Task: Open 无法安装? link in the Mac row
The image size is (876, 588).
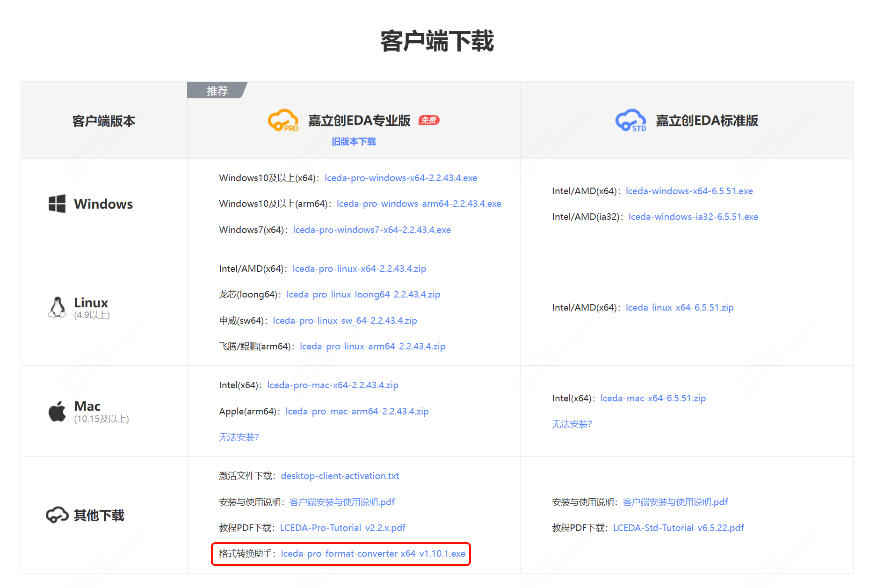Action: tap(239, 437)
